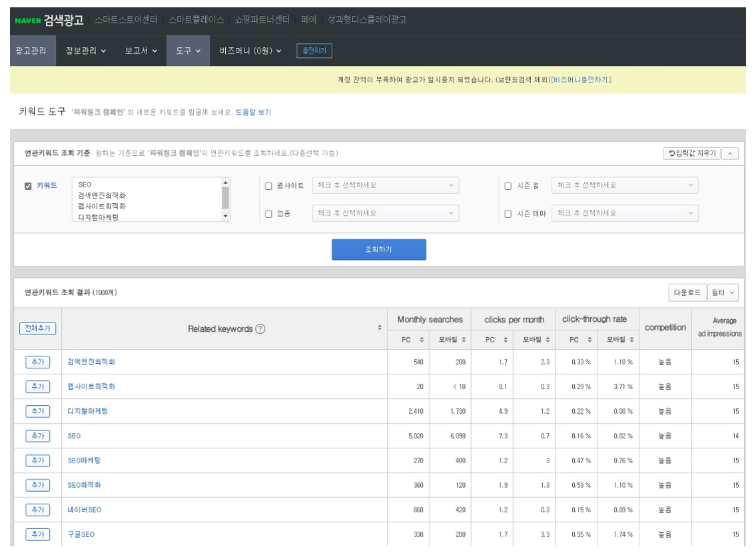Image resolution: width=756 pixels, height=555 pixels.
Task: Expand the 정보관리 menu
Action: point(86,51)
